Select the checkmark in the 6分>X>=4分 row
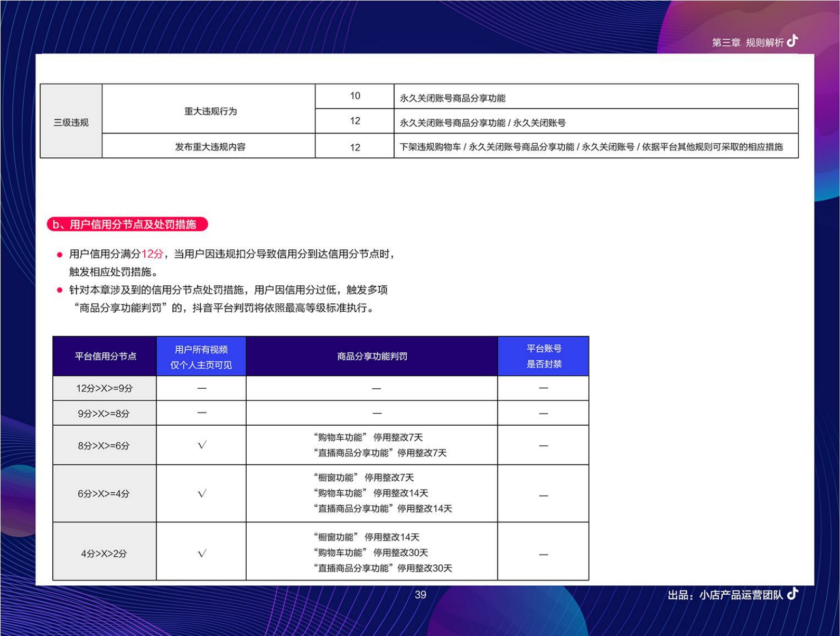840x636 pixels. pyautogui.click(x=202, y=494)
